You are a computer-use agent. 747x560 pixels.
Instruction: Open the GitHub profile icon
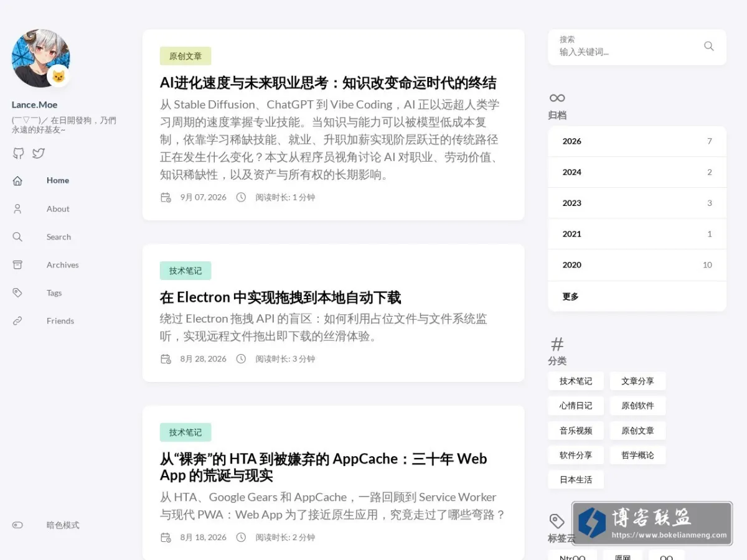(x=19, y=153)
